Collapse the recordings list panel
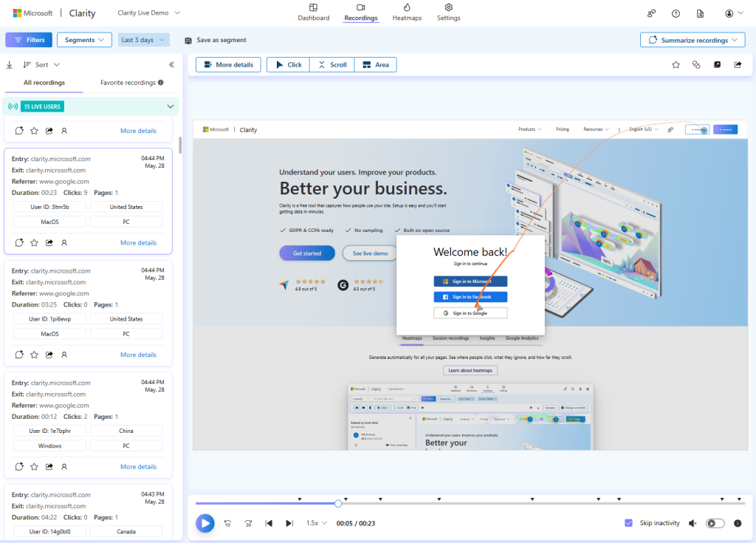This screenshot has width=756, height=543. (171, 65)
